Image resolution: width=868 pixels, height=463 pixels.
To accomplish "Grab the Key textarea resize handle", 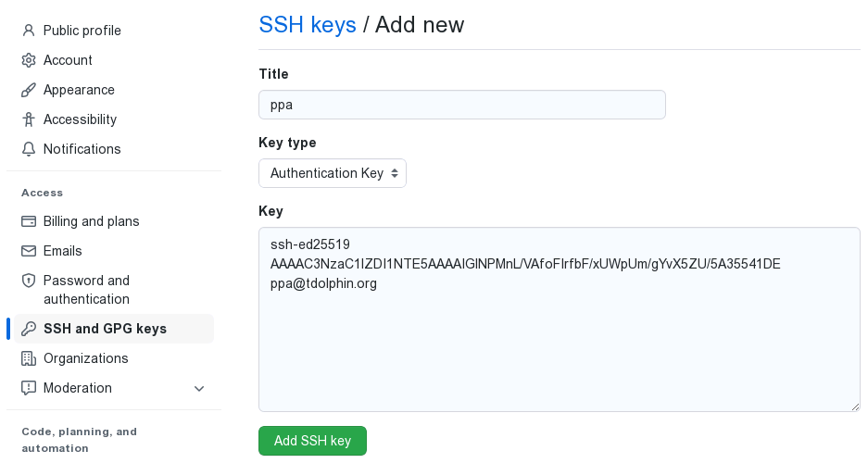I will [x=855, y=407].
